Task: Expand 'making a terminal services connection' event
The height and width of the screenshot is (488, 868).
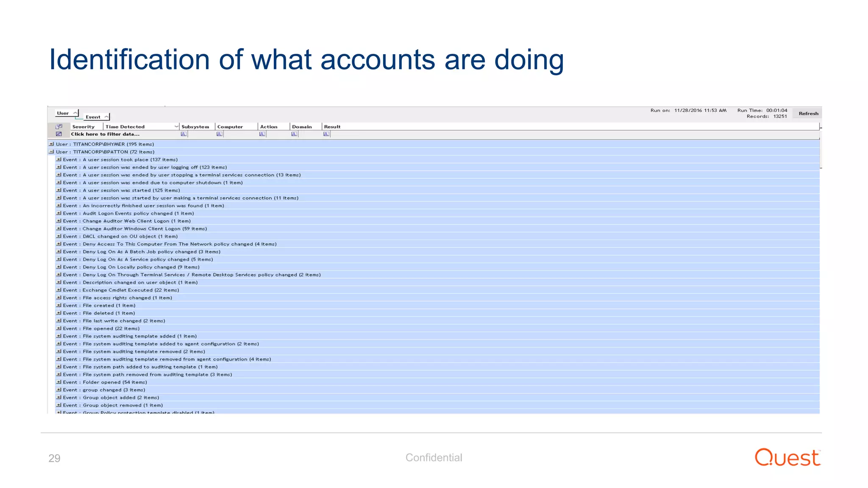Action: [x=59, y=198]
